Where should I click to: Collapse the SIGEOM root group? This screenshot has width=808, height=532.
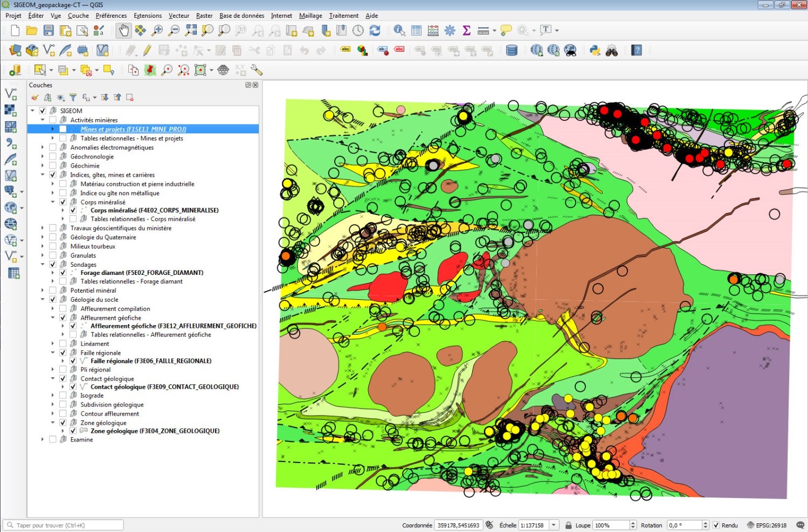(x=32, y=110)
